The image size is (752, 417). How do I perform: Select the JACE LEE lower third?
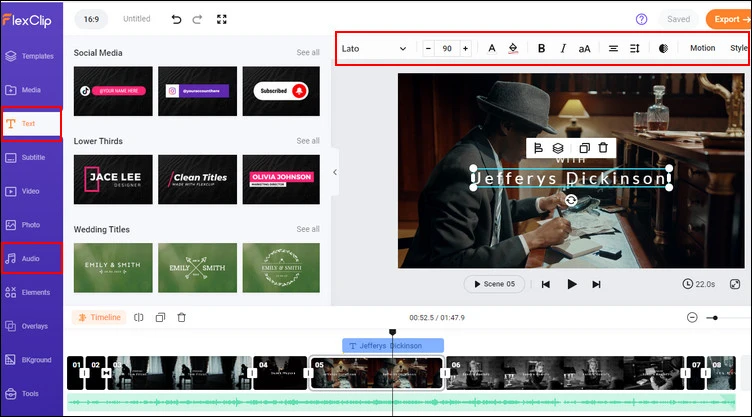pos(113,179)
